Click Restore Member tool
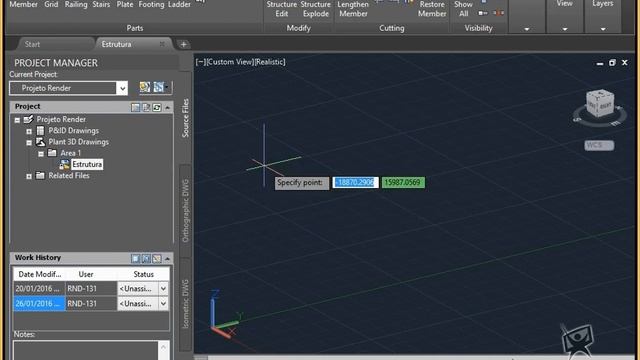The width and height of the screenshot is (640, 360). (432, 9)
